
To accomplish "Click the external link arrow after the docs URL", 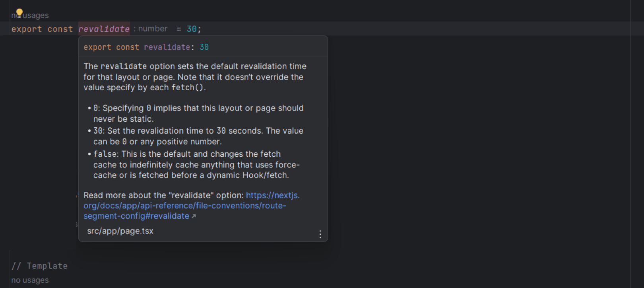I will click(194, 216).
